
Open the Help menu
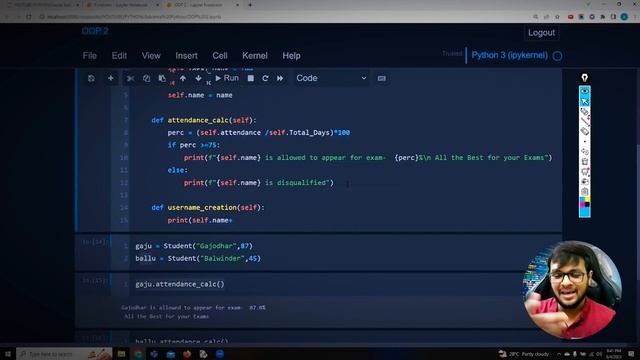tap(291, 56)
